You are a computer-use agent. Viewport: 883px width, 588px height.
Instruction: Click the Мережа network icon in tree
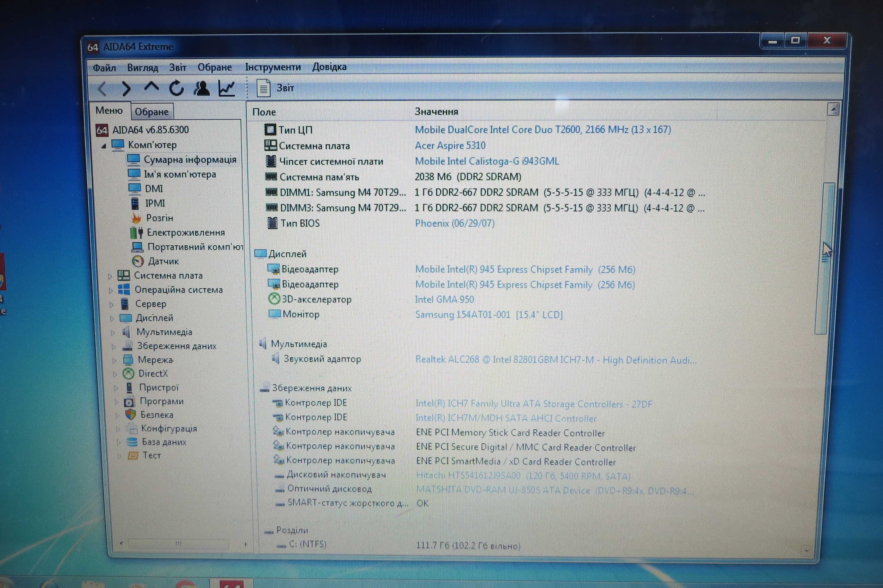(x=128, y=360)
